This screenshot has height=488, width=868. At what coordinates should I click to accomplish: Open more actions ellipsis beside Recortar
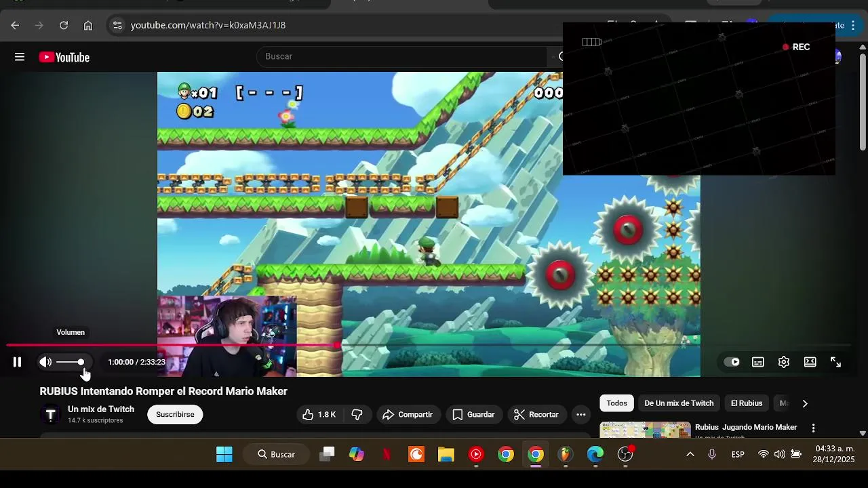coord(581,414)
